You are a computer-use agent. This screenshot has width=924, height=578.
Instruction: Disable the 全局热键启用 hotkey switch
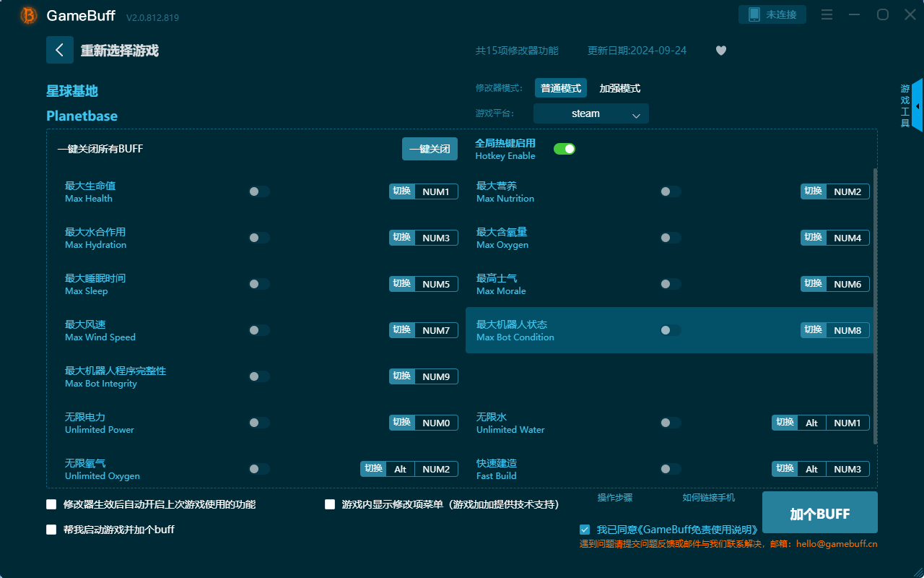coord(564,148)
